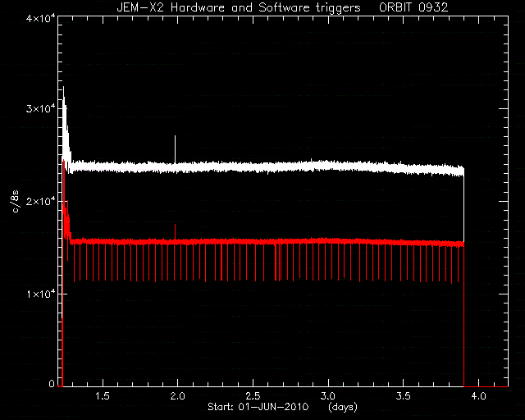The image size is (525, 420).
Task: Click the white spike near day 2.0
Action: pyautogui.click(x=175, y=149)
